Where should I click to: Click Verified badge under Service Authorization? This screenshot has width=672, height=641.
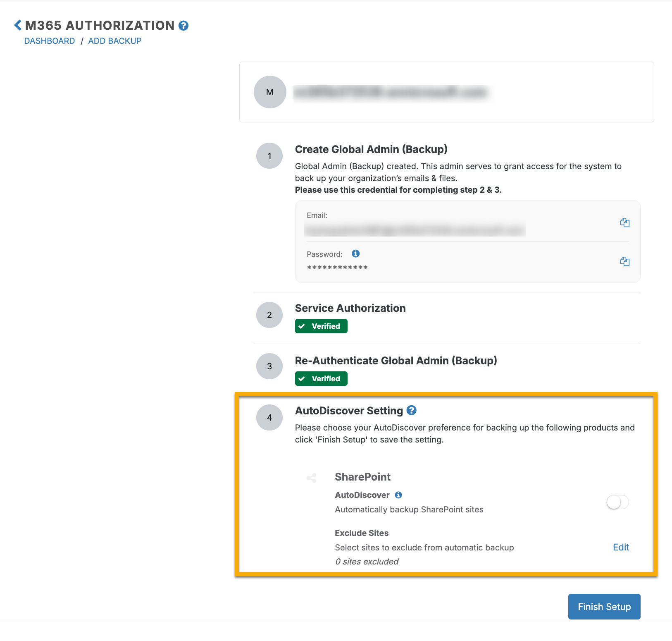[321, 326]
